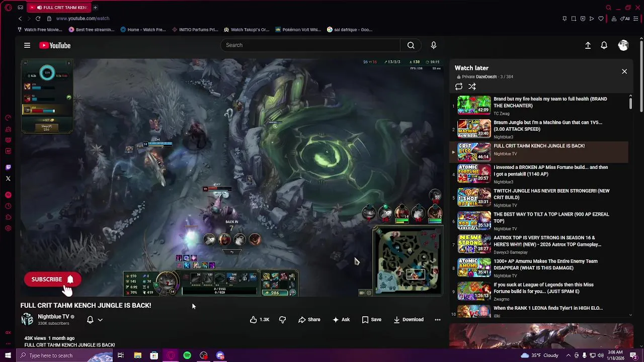Screen dimensions: 644x362
Task: Close the Watch later playlist panel
Action: click(624, 71)
